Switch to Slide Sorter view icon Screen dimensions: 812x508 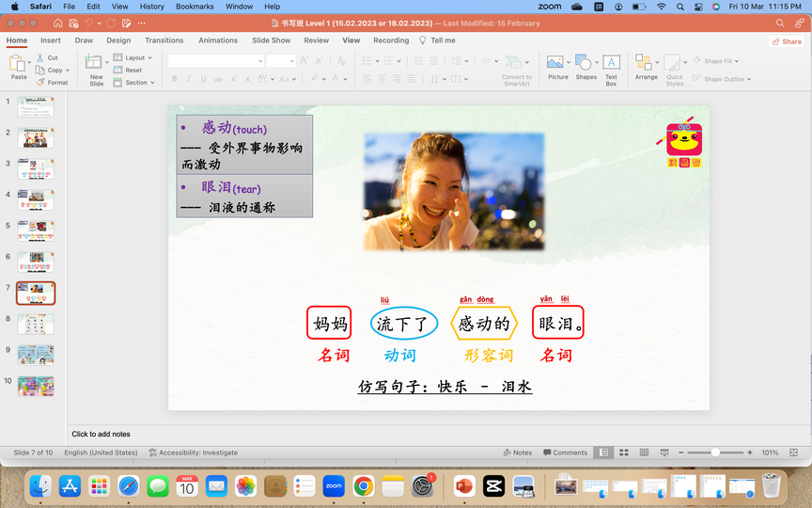coord(622,452)
